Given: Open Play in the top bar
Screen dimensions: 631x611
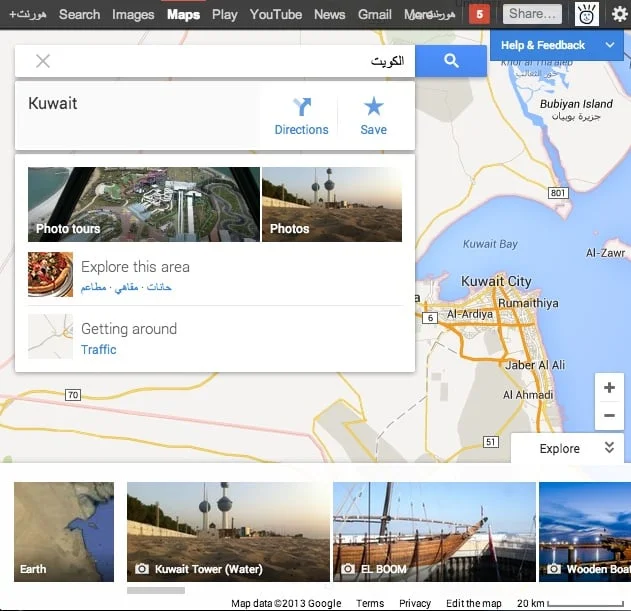Looking at the screenshot, I should 225,15.
